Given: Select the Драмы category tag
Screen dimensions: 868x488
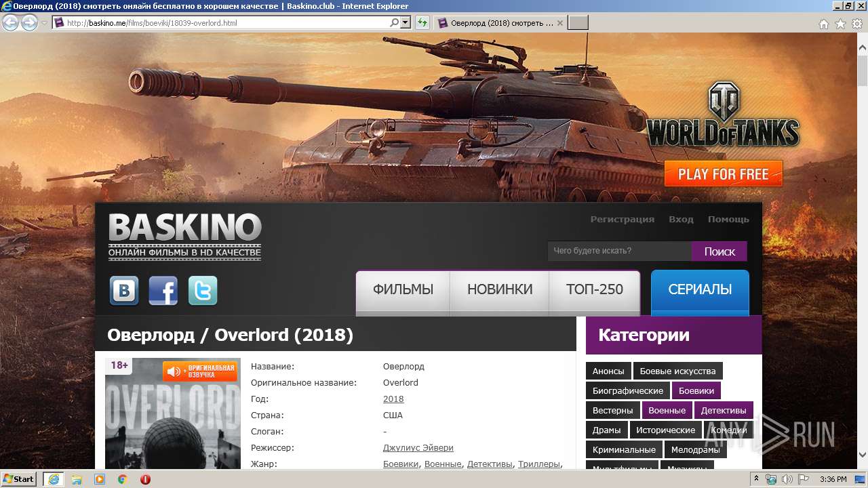Looking at the screenshot, I should click(606, 430).
